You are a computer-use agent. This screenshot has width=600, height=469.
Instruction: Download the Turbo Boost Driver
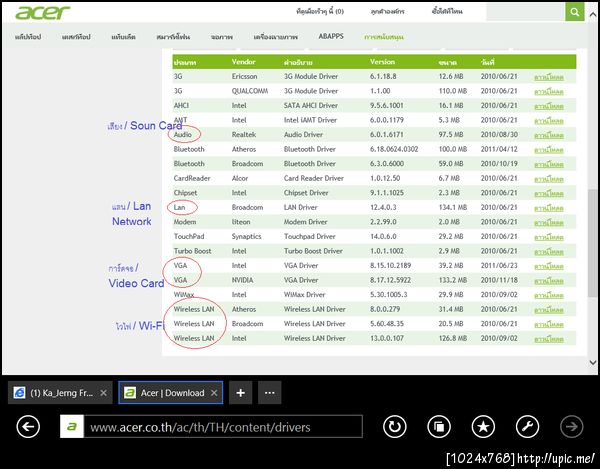pos(549,251)
